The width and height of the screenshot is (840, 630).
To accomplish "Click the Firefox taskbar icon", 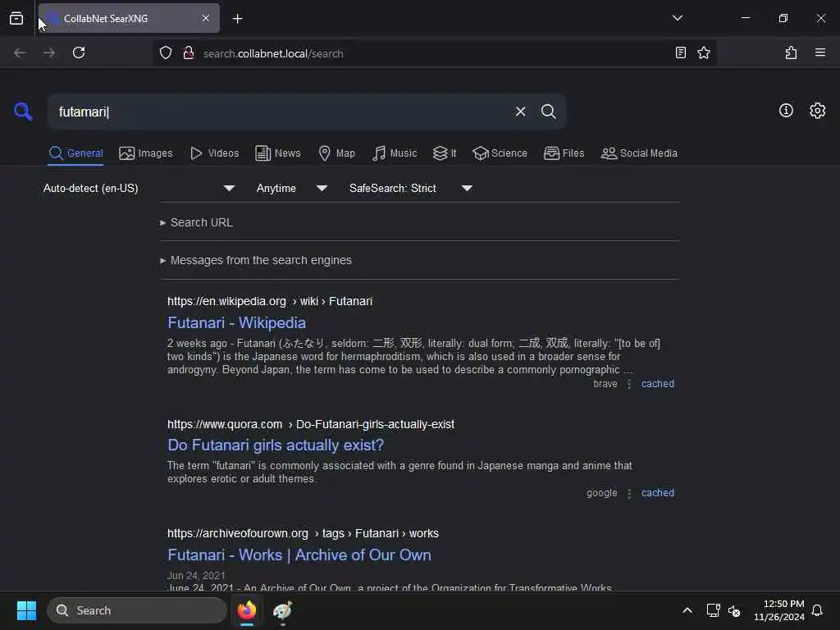I will click(246, 610).
